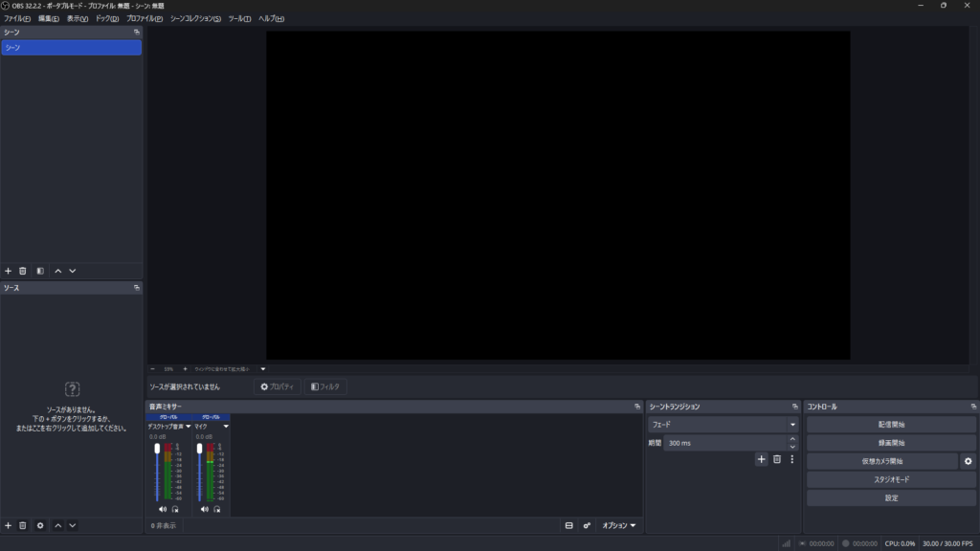This screenshot has height=551, width=980.
Task: Click the connection signal bars status icon
Action: pos(787,544)
